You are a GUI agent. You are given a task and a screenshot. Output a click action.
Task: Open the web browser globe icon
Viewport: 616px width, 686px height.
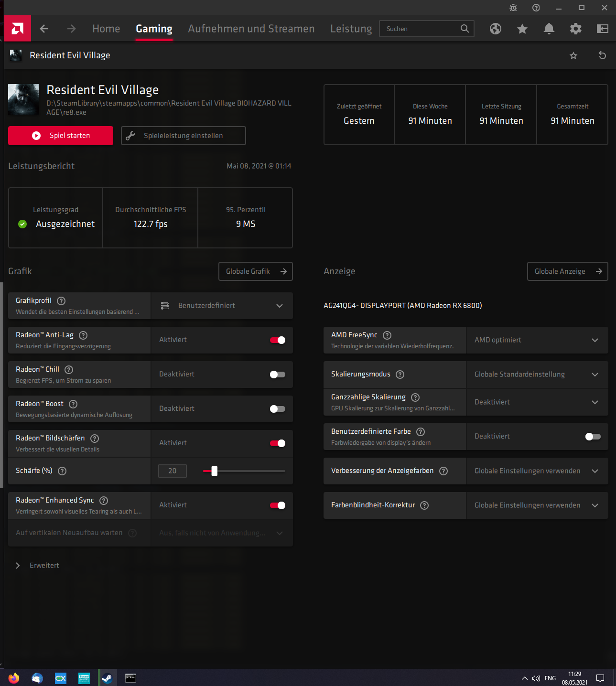(496, 29)
